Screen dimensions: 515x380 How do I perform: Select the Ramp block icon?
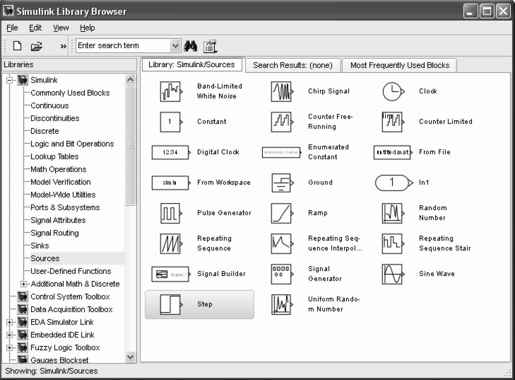[282, 213]
